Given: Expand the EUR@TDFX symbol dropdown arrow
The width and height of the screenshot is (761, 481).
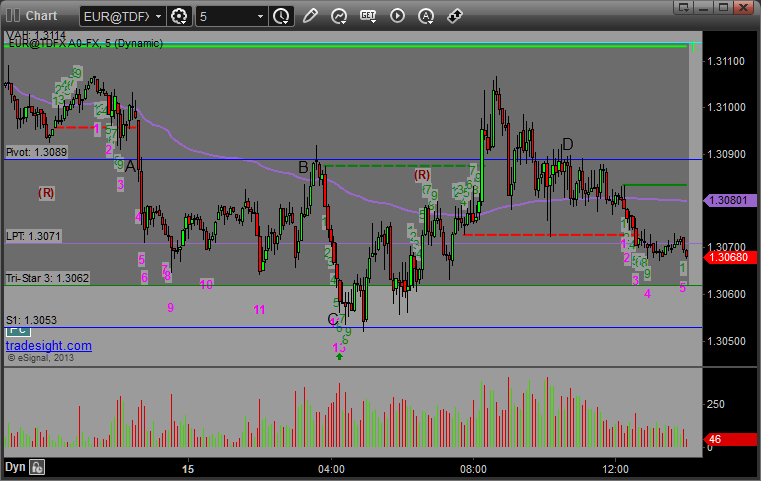Looking at the screenshot, I should (x=159, y=17).
